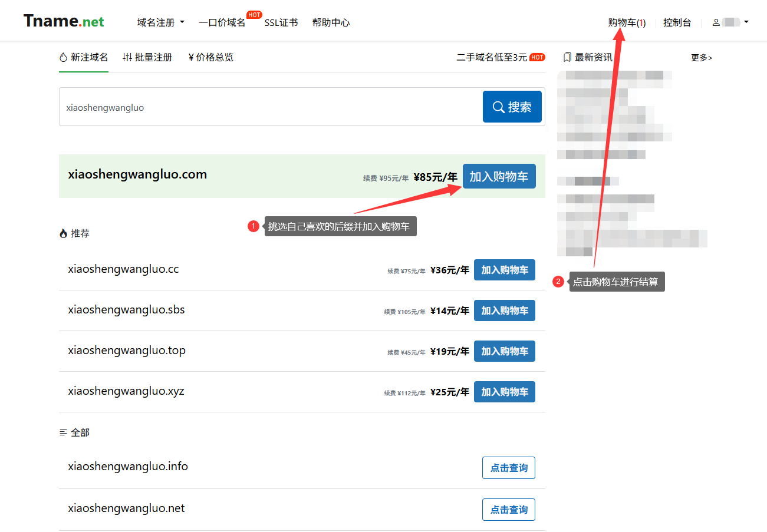The width and height of the screenshot is (767, 532).
Task: Go to 控制台 console
Action: pyautogui.click(x=677, y=22)
